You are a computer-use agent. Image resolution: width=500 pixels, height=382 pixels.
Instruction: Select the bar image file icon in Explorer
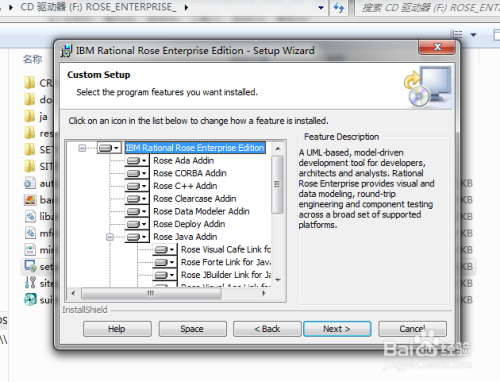pos(30,200)
